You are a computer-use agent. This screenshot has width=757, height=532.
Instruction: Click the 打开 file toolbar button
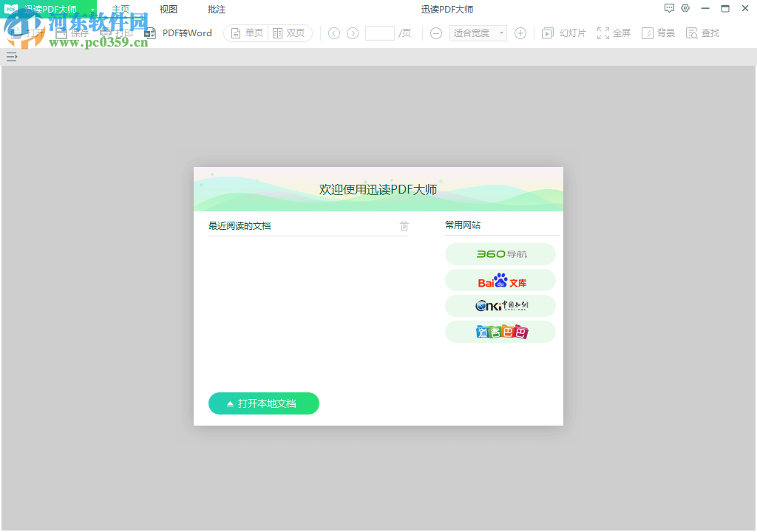(x=28, y=33)
